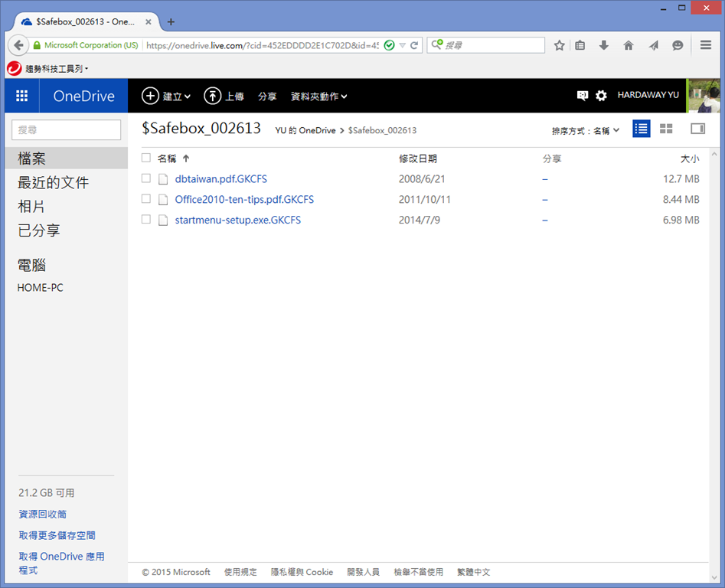This screenshot has height=588, width=725.
Task: Click the 檢舉不當使用 footer link
Action: 419,572
